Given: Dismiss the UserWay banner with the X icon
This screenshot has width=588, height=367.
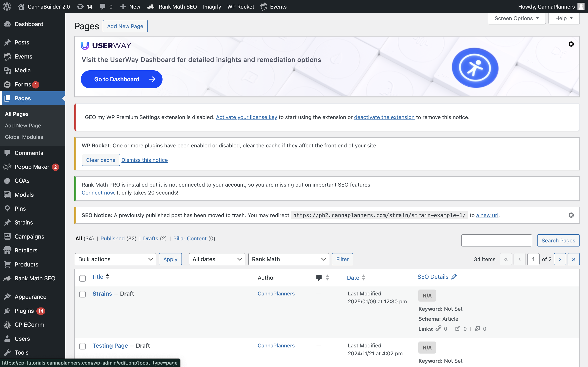Looking at the screenshot, I should tap(571, 44).
